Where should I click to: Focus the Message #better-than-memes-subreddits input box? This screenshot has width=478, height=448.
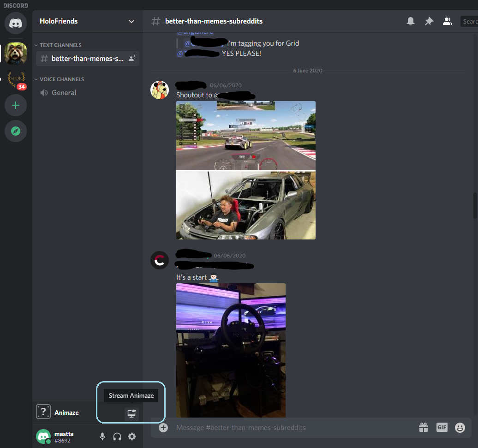point(286,428)
